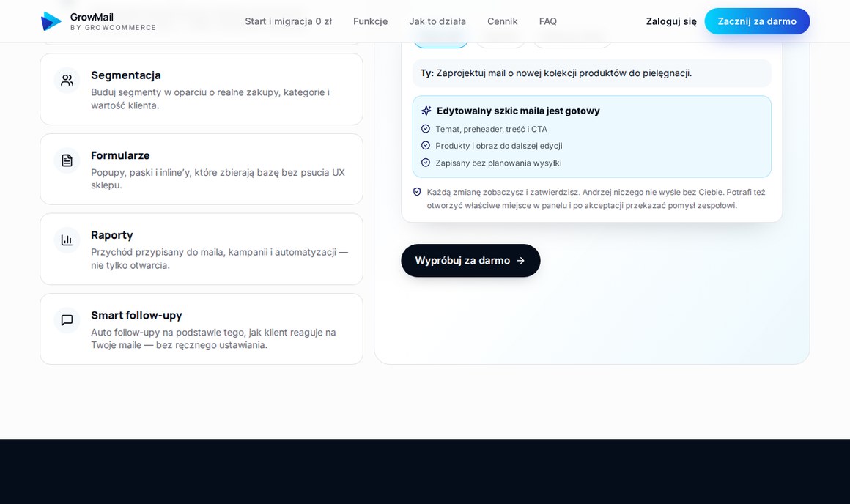Select the Raporty feature card
Image resolution: width=850 pixels, height=504 pixels.
point(202,249)
